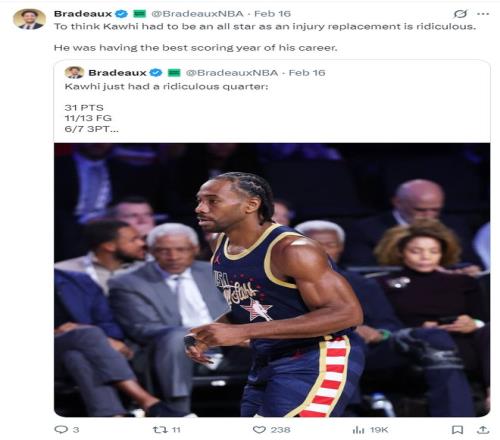
Task: Bookmark this tweet
Action: 457,430
